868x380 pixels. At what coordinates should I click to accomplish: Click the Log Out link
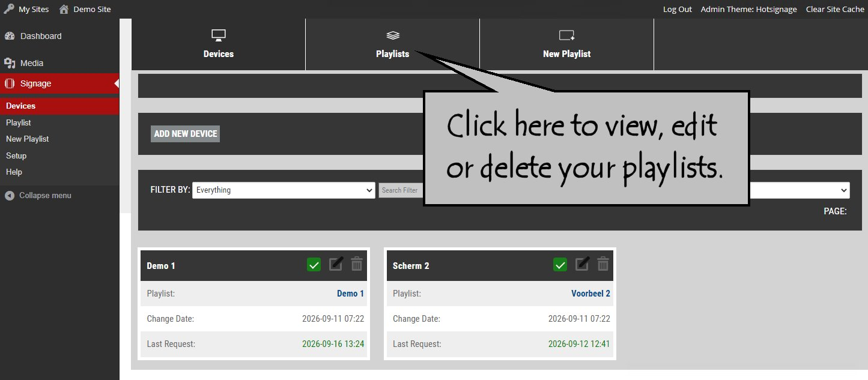(678, 9)
